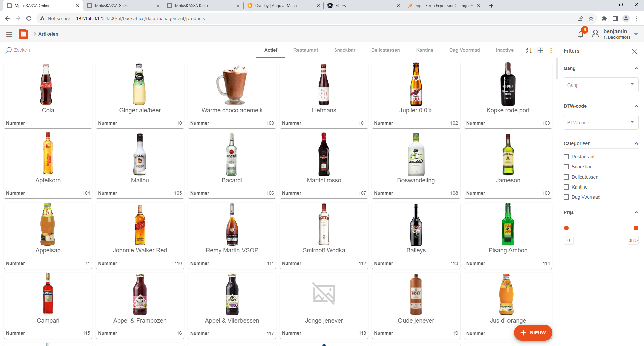Check the Snackbar category checkbox
The height and width of the screenshot is (346, 644).
[x=566, y=167]
